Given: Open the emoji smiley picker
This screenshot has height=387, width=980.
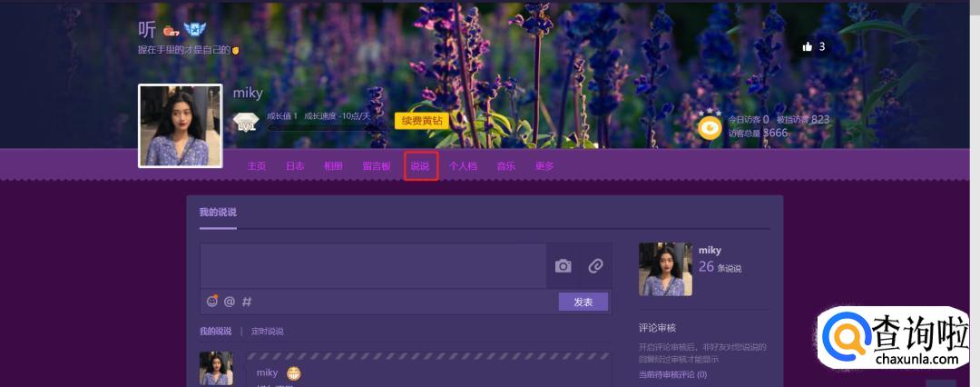Looking at the screenshot, I should point(212,302).
